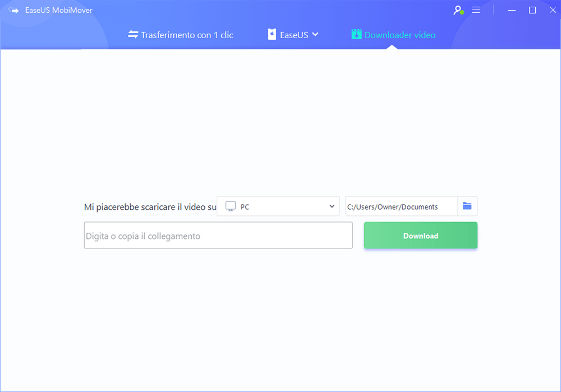The height and width of the screenshot is (392, 561).
Task: Click the Apple device icon in toolbar
Action: point(272,34)
